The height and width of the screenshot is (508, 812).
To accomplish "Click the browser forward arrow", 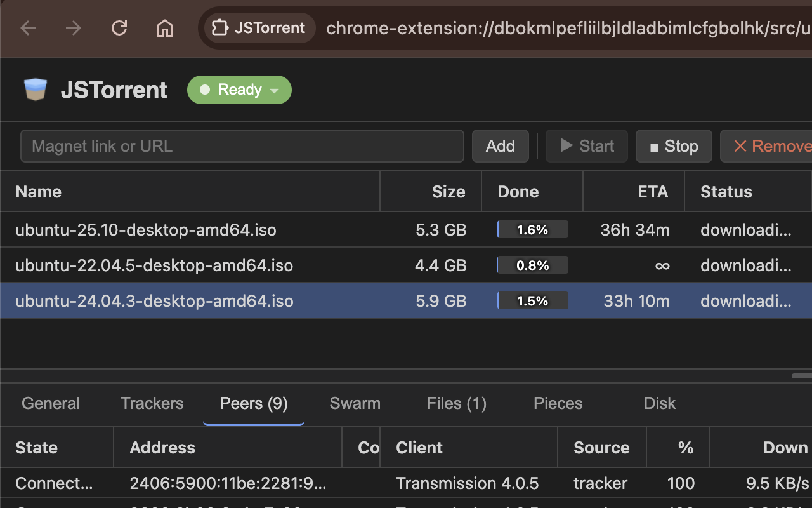I will (x=74, y=28).
